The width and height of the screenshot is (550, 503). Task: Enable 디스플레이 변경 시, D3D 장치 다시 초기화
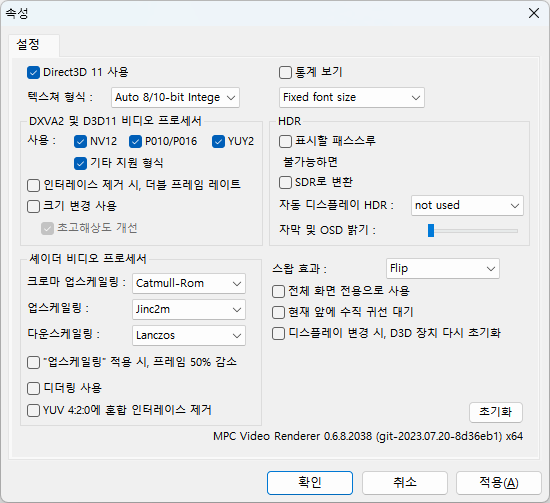[x=279, y=333]
